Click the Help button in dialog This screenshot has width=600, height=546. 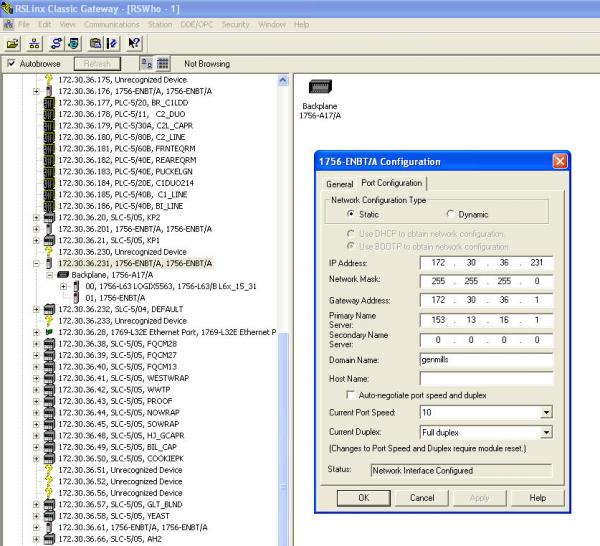(538, 498)
